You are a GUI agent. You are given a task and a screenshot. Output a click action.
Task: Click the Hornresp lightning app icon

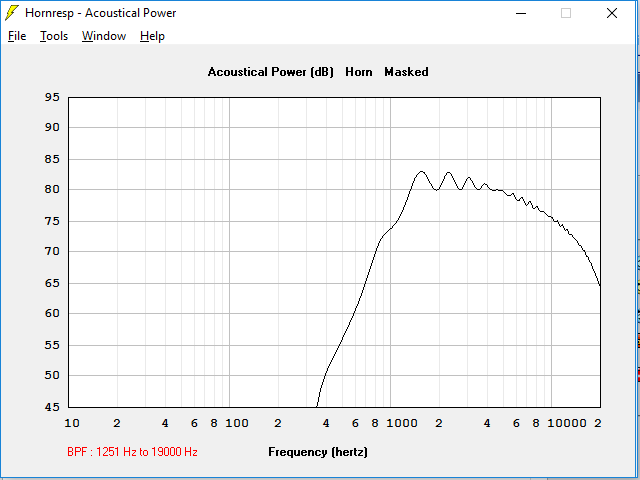pos(11,13)
